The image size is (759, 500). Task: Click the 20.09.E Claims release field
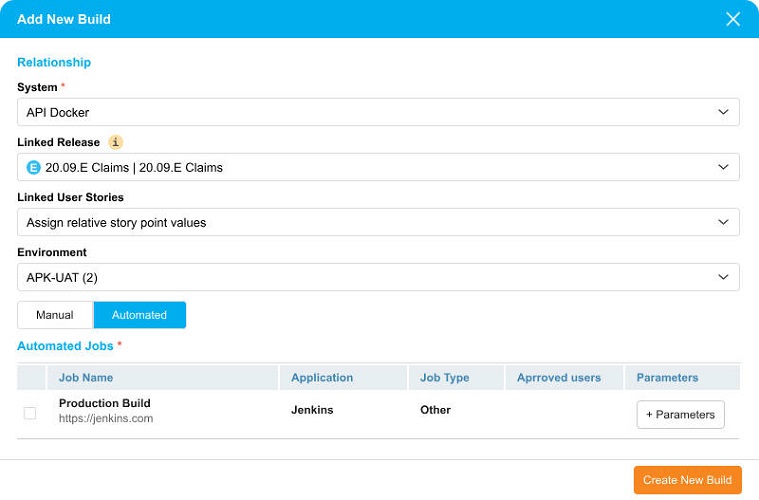(x=378, y=167)
